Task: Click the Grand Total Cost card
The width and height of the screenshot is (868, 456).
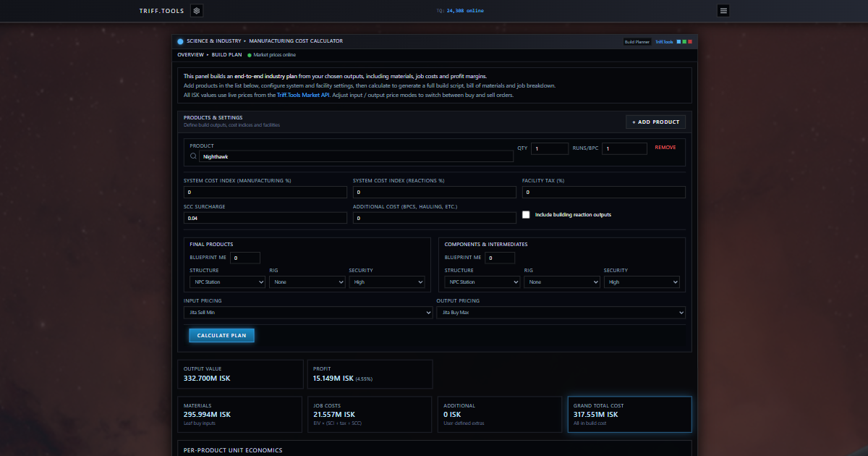Action: click(629, 414)
